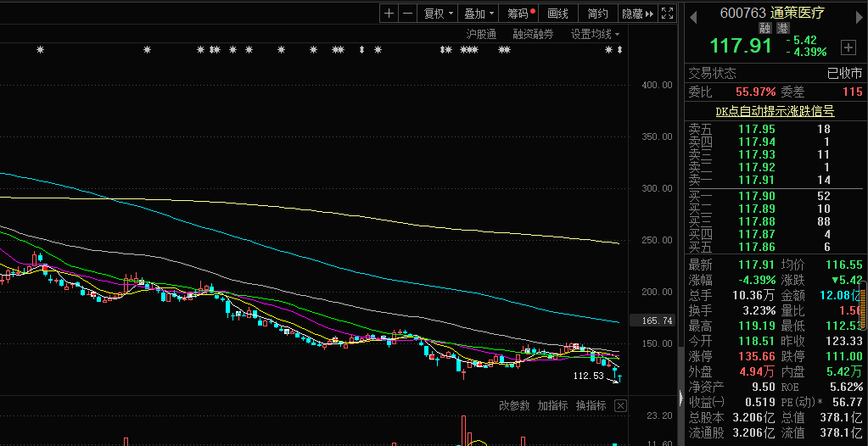The height and width of the screenshot is (446, 868).
Task: Select the 卖三 row price 117.93
Action: [757, 154]
